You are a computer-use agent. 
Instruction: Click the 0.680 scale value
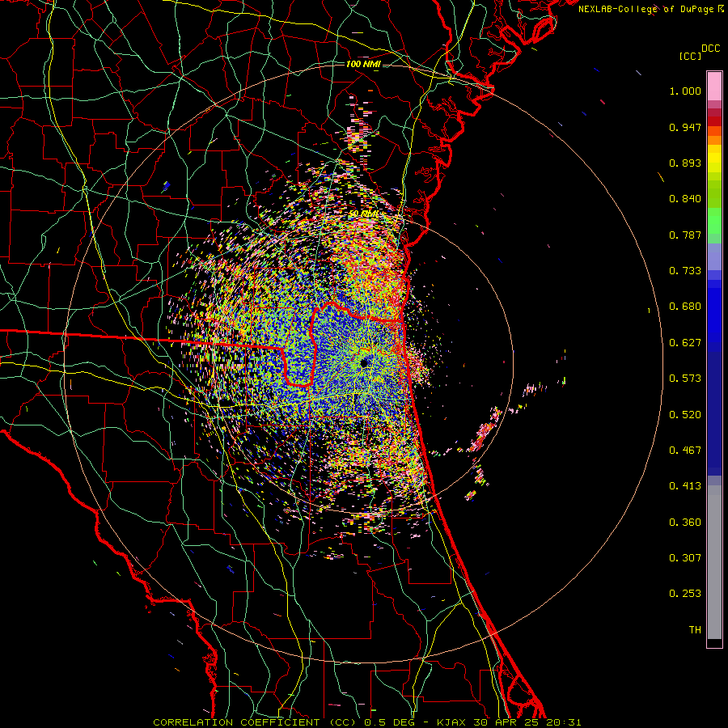pos(685,307)
